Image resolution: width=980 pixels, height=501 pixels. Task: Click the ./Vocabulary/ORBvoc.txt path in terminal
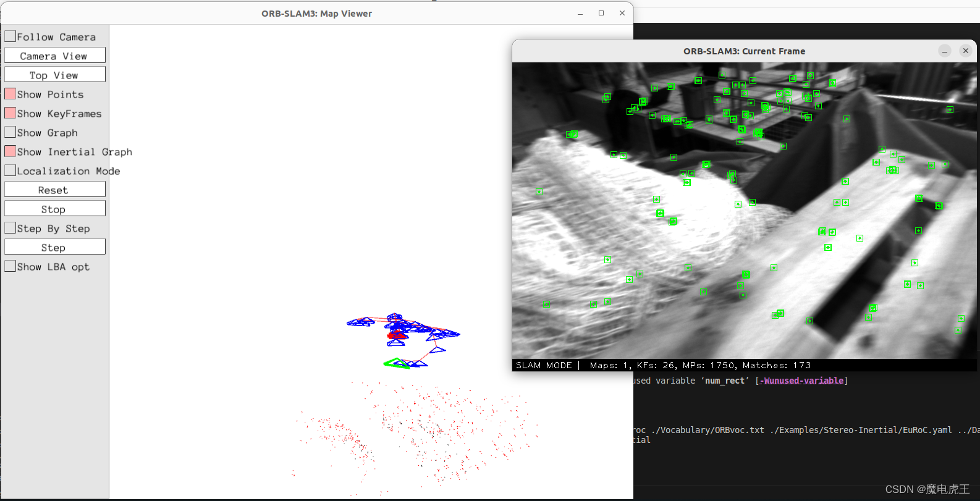pos(708,430)
